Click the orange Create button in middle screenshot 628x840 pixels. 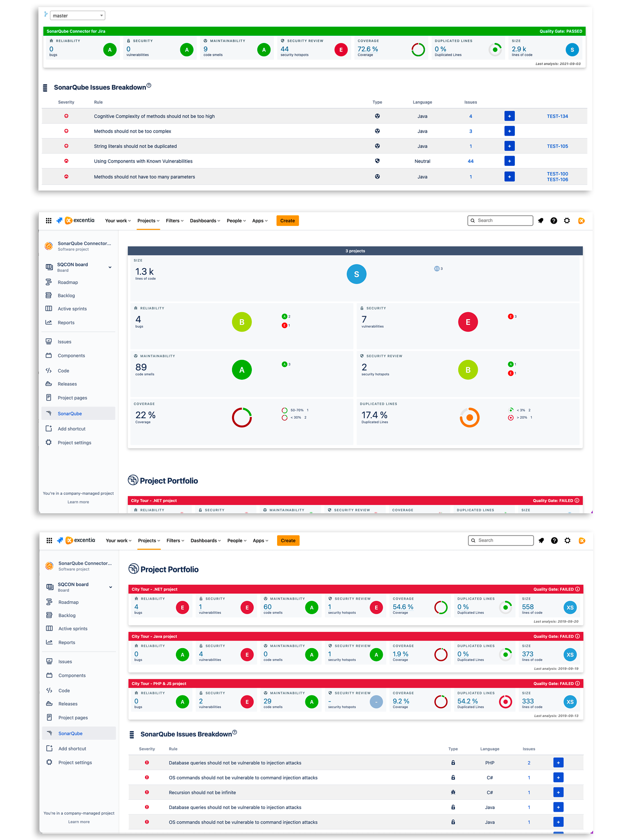[x=288, y=221]
